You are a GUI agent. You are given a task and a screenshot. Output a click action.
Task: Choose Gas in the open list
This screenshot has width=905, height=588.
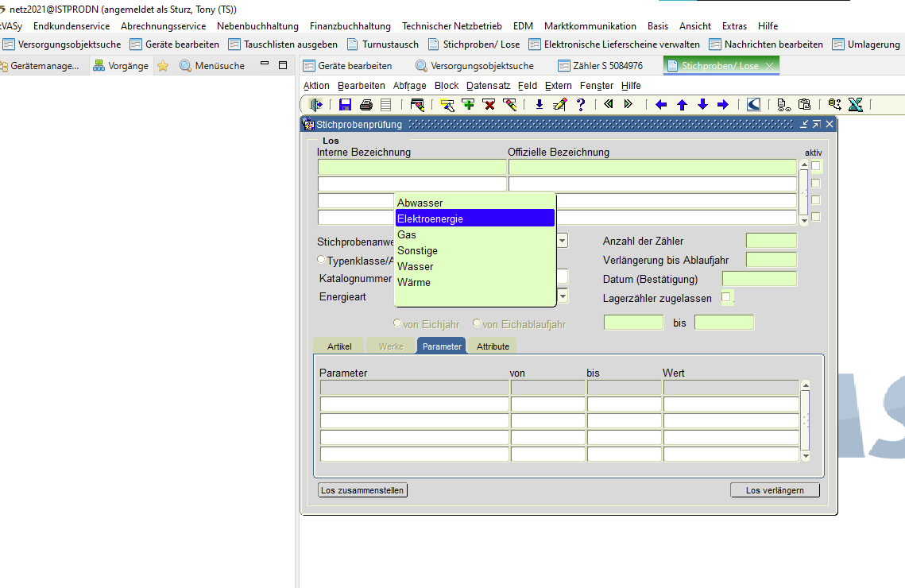(407, 234)
